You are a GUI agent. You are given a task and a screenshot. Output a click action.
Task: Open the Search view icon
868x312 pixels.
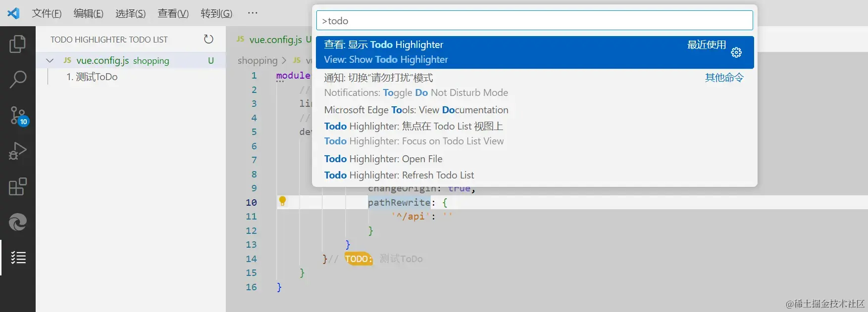[x=17, y=79]
